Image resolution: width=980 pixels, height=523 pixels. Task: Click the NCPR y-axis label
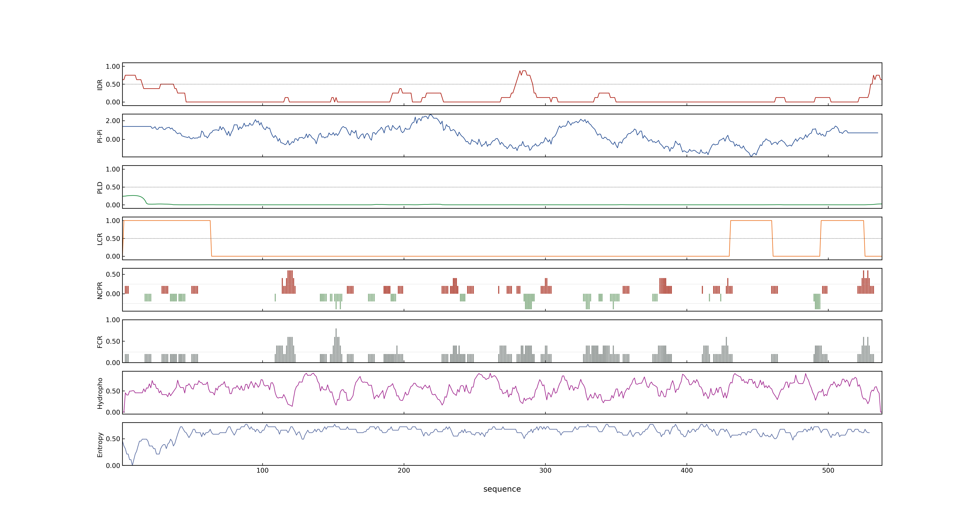[x=100, y=290]
